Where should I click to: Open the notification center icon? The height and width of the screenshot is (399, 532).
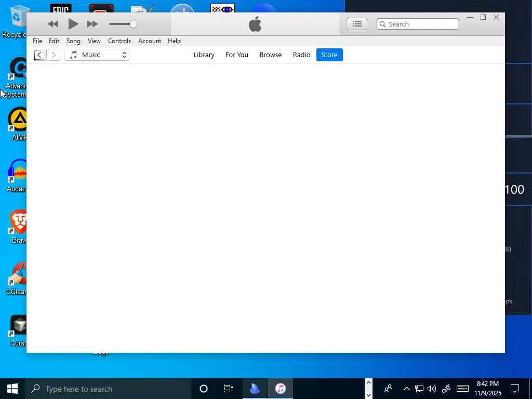pyautogui.click(x=515, y=389)
